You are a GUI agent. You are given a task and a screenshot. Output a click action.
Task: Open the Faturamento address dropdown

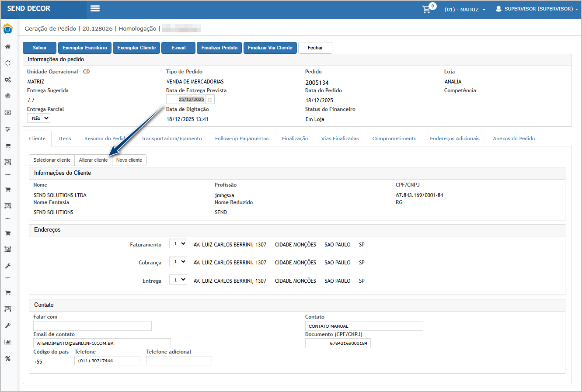[x=178, y=244]
